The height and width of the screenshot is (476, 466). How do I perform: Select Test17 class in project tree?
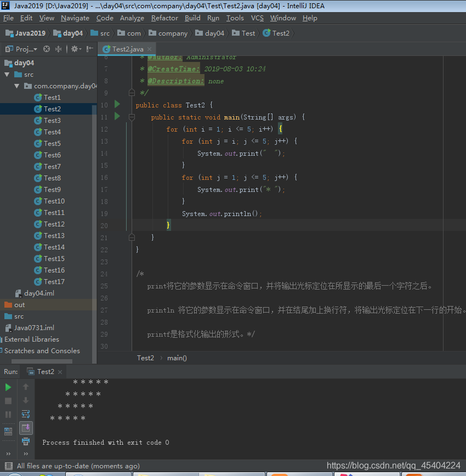point(48,282)
